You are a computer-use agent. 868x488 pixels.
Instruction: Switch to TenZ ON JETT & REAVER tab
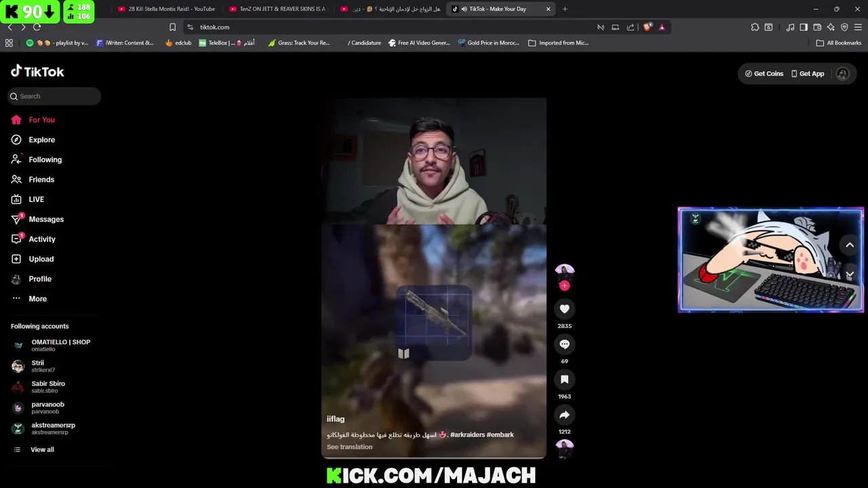(277, 9)
